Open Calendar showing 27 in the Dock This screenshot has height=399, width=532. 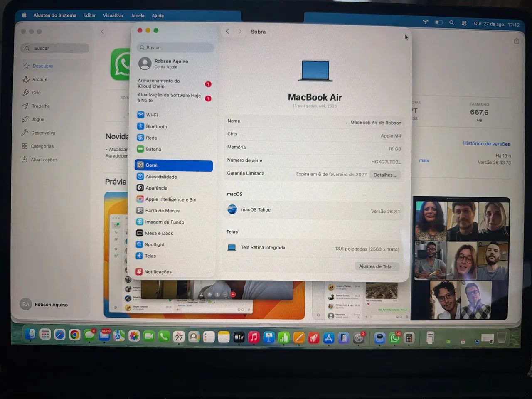click(179, 337)
